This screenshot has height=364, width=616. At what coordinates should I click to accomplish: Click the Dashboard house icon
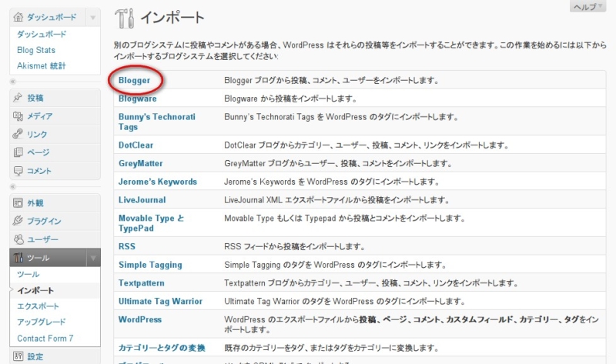click(18, 17)
